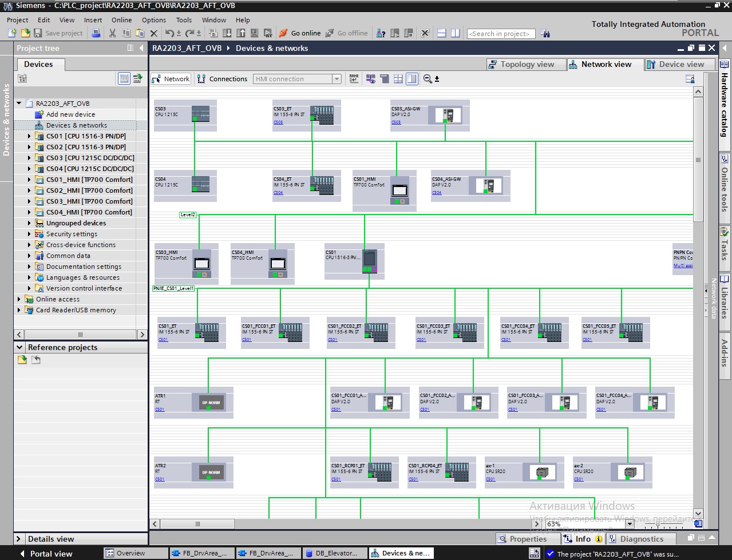Click the Print icon in the toolbar
Image resolution: width=732 pixels, height=560 pixels.
pyautogui.click(x=96, y=33)
